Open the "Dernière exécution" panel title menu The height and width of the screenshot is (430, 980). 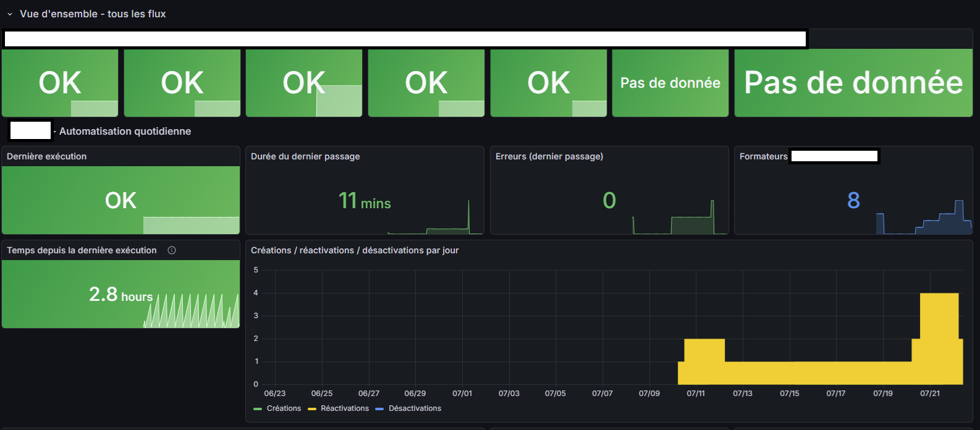pyautogui.click(x=46, y=156)
